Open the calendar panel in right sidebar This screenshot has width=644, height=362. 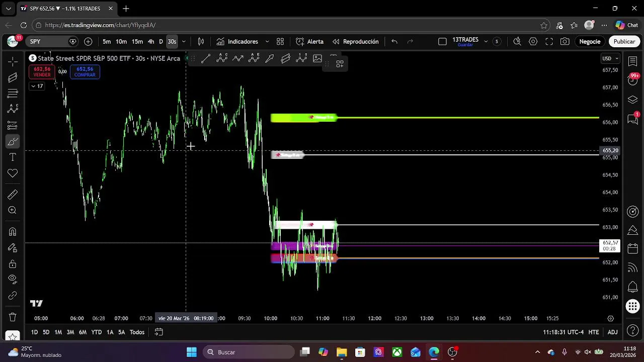(x=633, y=249)
